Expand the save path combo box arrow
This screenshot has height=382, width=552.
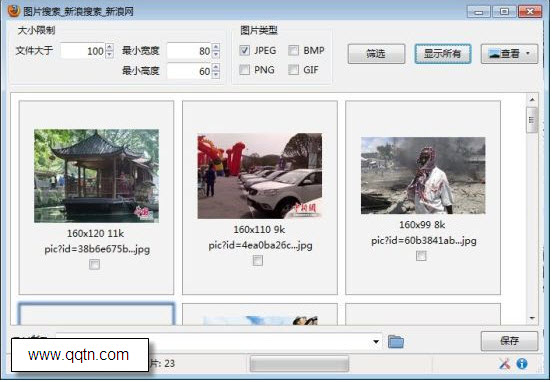point(376,342)
